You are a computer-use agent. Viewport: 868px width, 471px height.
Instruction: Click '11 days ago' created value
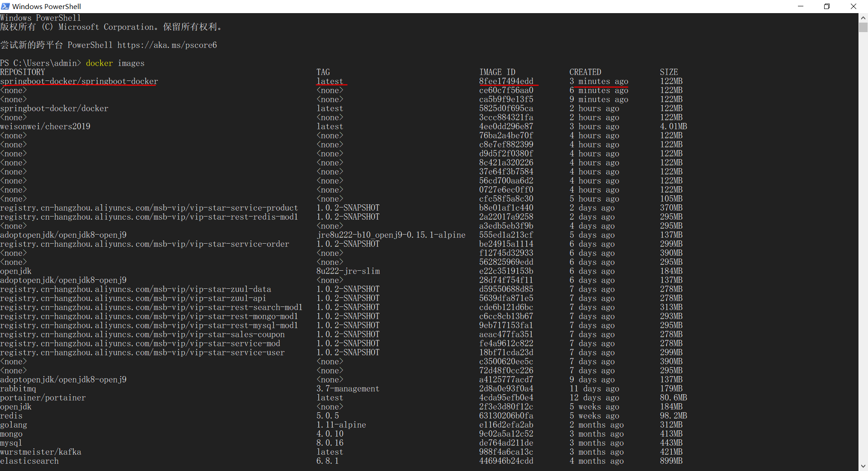[x=594, y=389]
